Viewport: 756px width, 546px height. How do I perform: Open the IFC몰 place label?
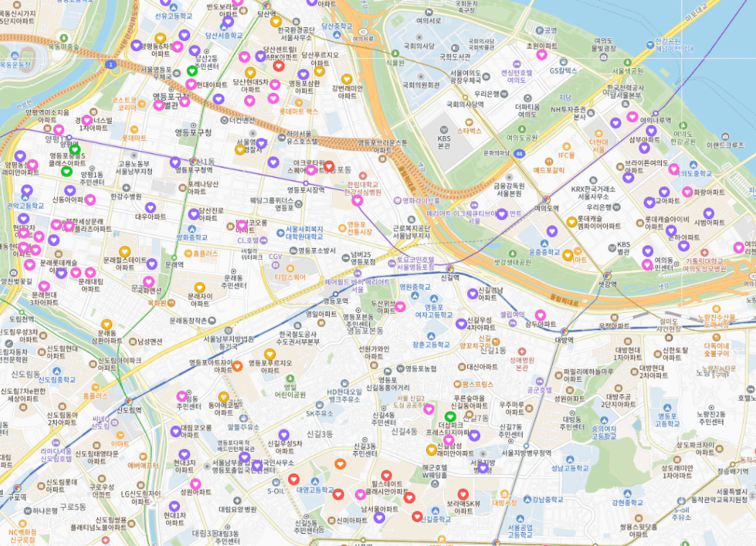click(566, 155)
